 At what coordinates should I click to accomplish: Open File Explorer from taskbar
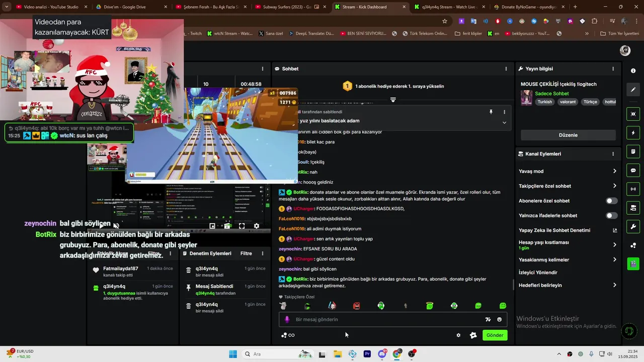[337, 354]
